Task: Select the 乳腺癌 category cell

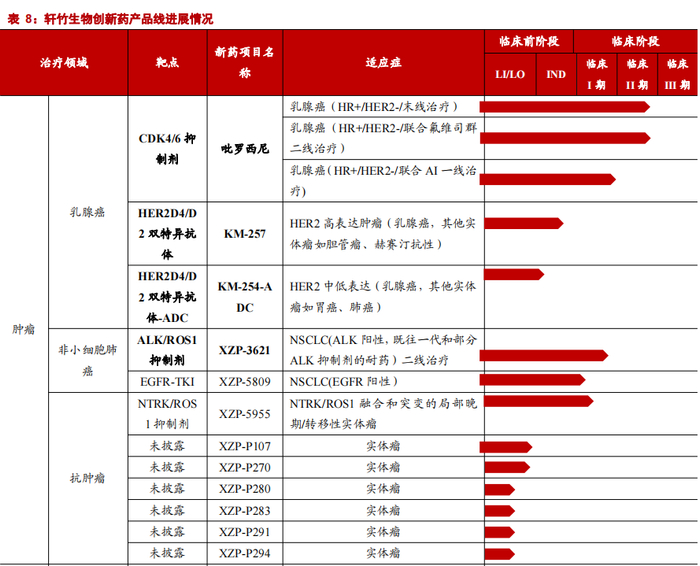Action: point(88,212)
